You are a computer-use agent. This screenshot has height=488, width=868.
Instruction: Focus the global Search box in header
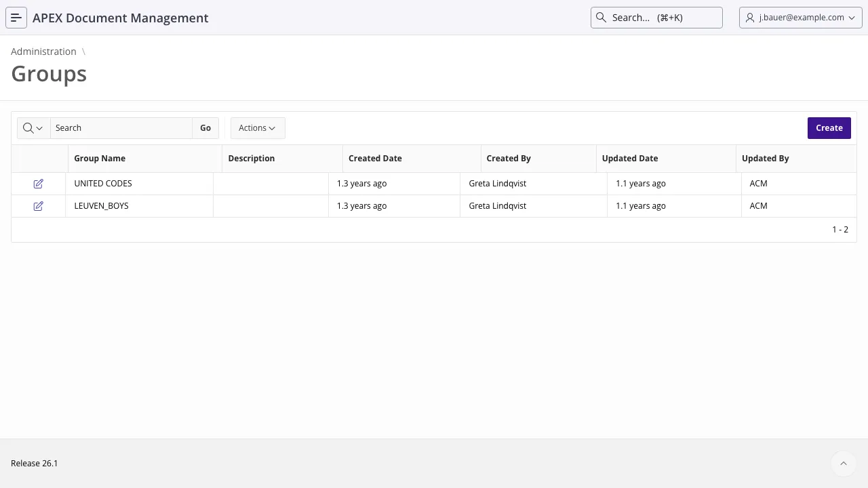click(656, 18)
